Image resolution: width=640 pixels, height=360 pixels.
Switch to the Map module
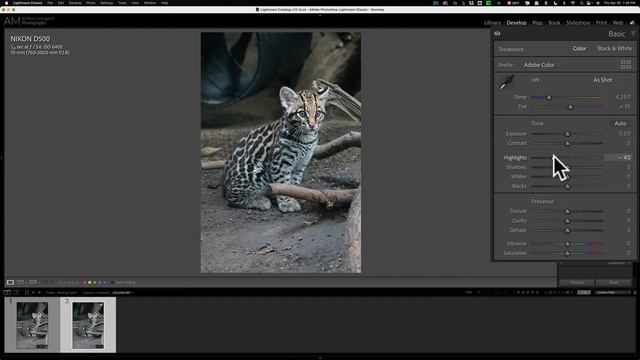coord(537,23)
